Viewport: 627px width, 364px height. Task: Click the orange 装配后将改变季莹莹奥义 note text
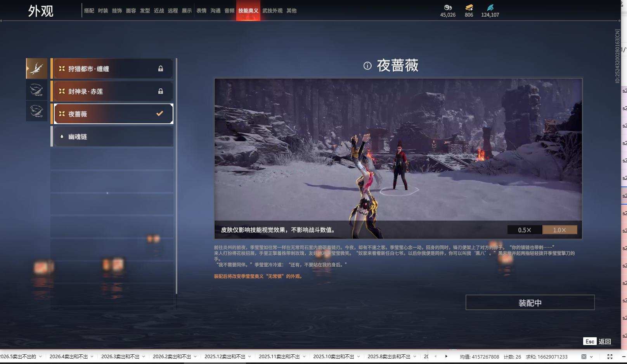[x=258, y=276]
